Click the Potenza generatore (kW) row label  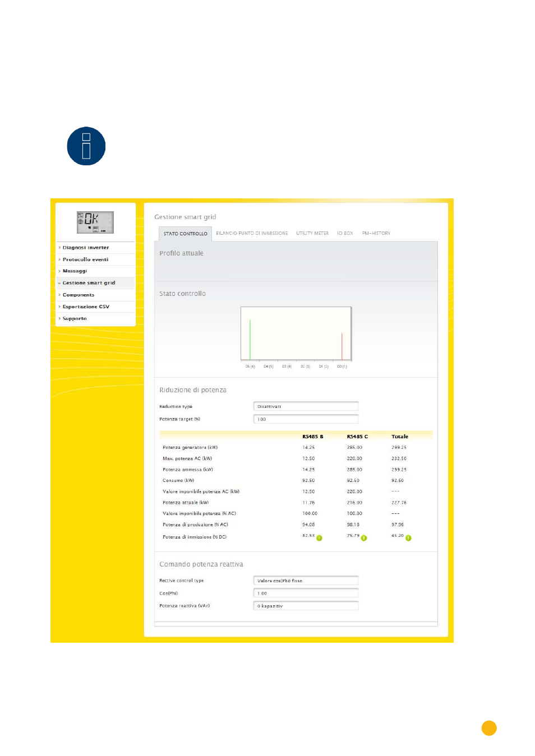190,447
